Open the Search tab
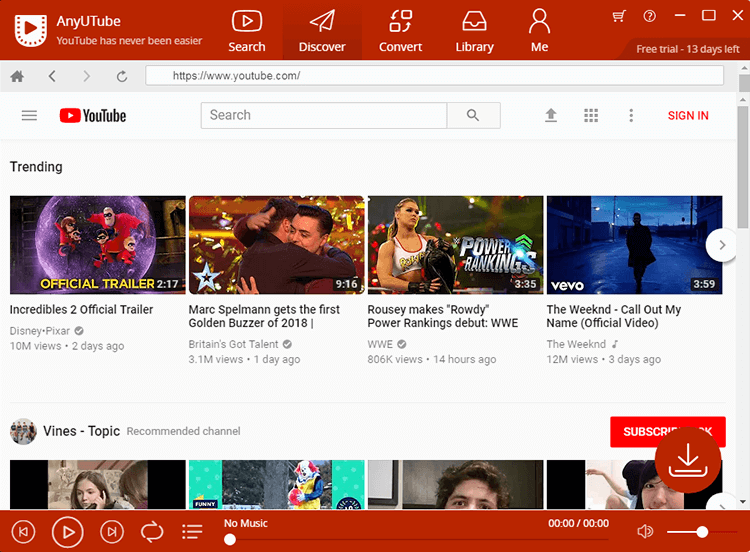This screenshot has width=750, height=552. tap(246, 31)
